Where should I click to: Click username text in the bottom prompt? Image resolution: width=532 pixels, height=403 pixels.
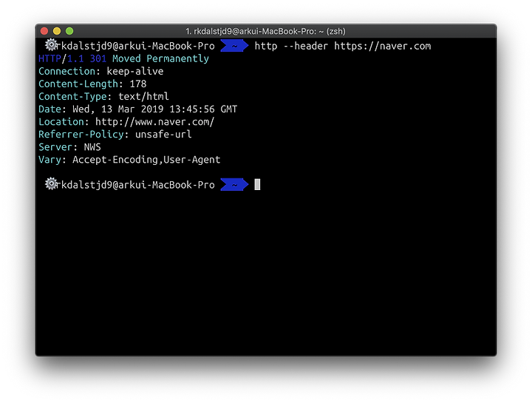(x=136, y=185)
